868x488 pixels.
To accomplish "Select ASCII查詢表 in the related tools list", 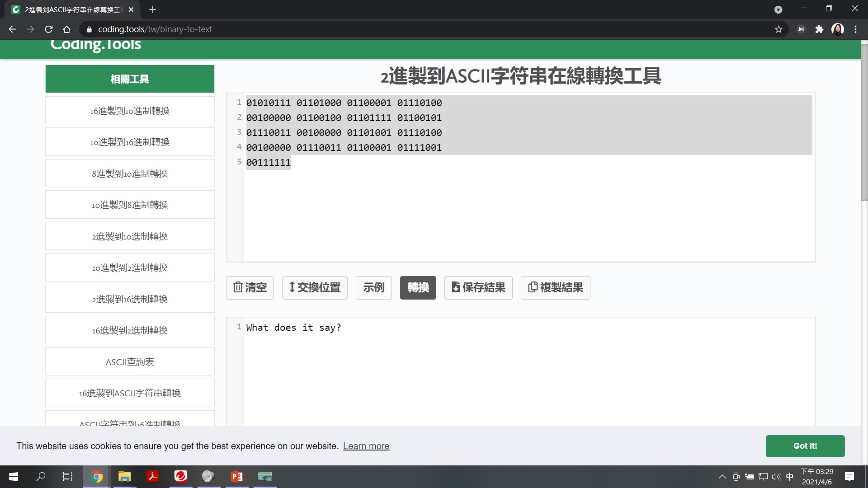I will point(130,362).
